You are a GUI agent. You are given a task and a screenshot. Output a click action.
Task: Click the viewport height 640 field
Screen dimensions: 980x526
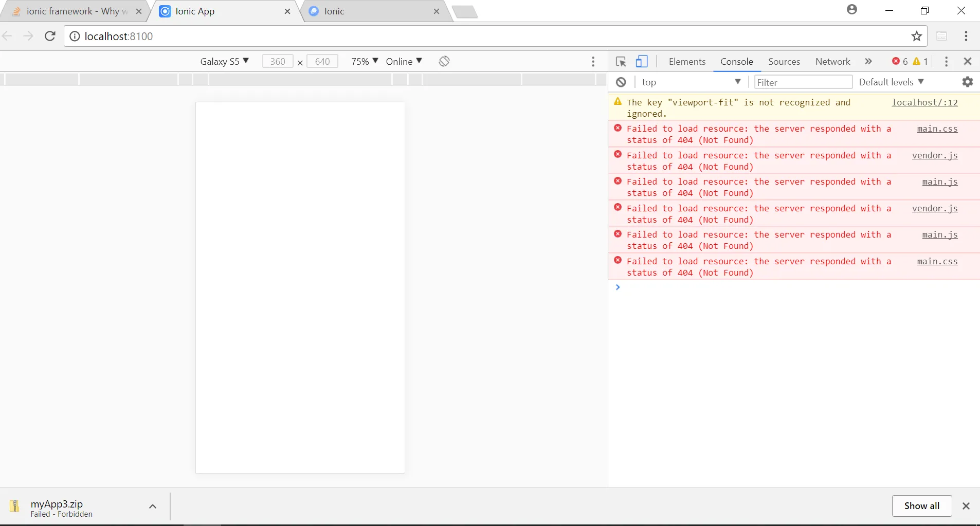click(322, 61)
